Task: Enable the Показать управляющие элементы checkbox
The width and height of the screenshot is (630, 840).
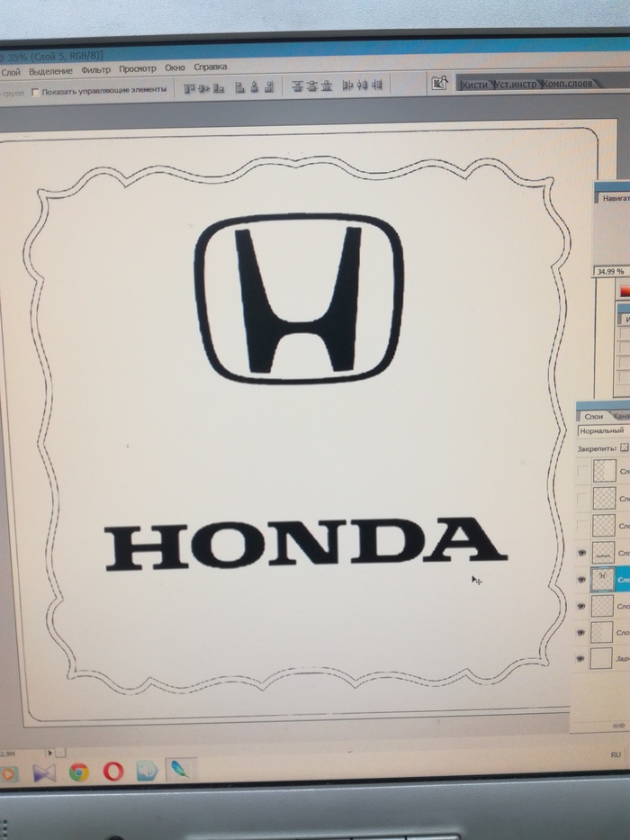Action: click(35, 90)
